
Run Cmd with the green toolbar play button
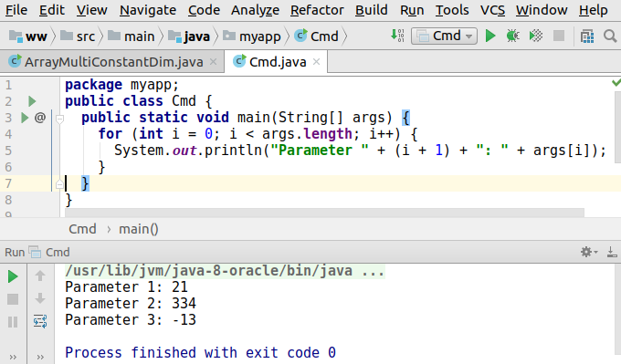490,36
